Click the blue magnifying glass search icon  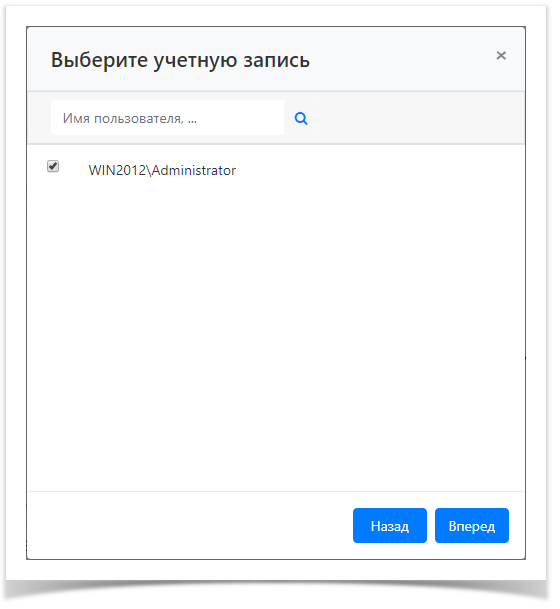click(301, 118)
